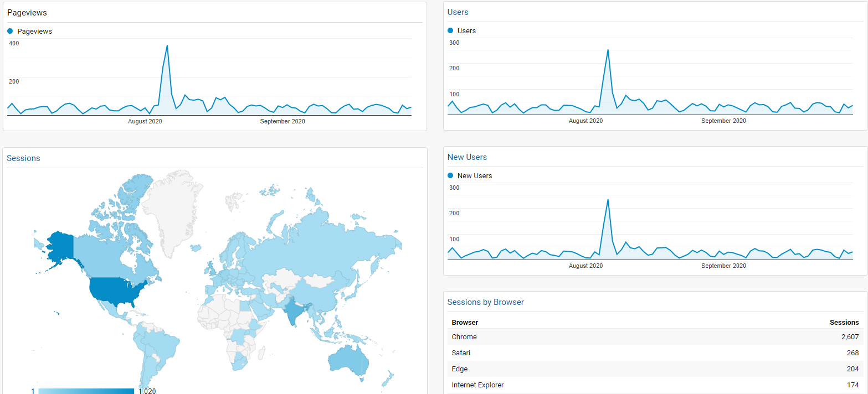The image size is (868, 394).
Task: Click the Browser column header
Action: [x=465, y=323]
